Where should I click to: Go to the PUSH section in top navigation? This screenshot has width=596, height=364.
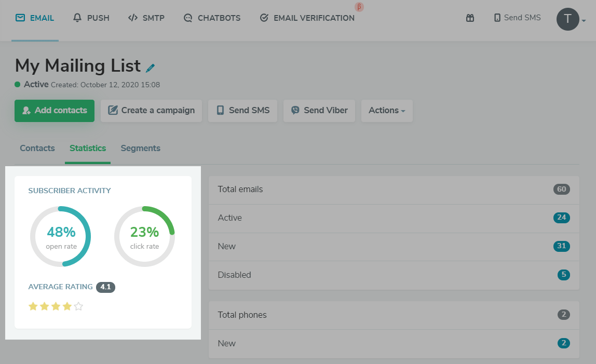[x=91, y=18]
